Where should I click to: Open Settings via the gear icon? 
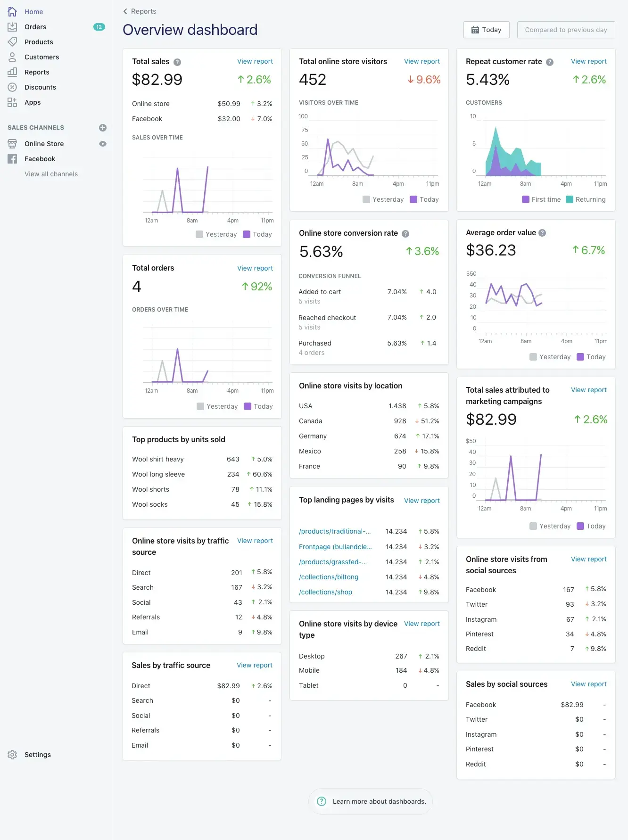[x=12, y=755]
